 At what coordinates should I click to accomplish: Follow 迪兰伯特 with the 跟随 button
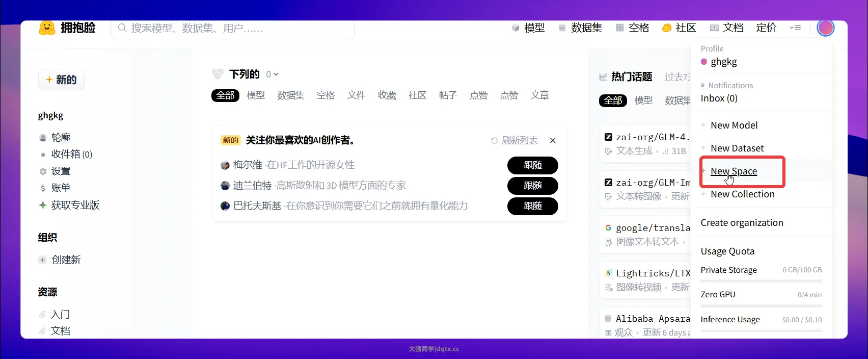(532, 186)
